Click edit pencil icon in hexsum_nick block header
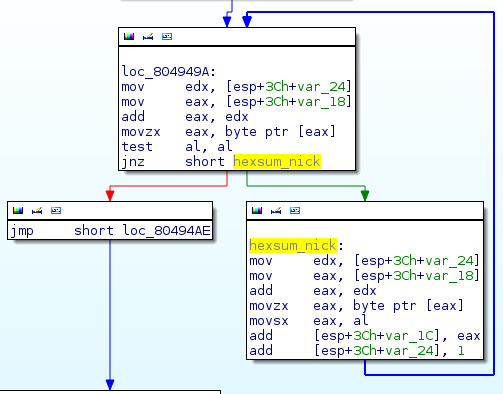 (x=276, y=211)
